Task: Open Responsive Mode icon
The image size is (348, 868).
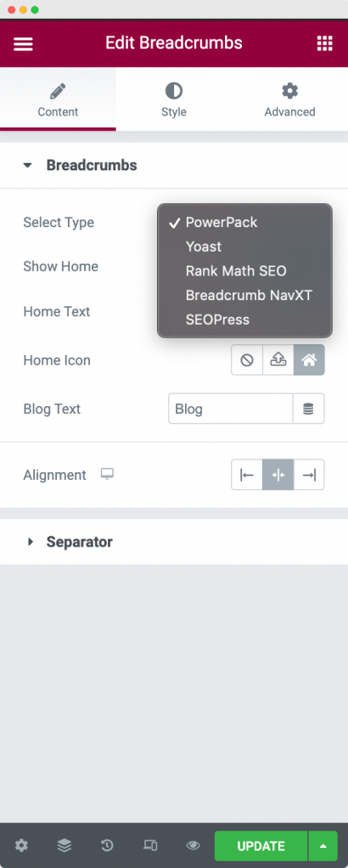Action: 150,845
